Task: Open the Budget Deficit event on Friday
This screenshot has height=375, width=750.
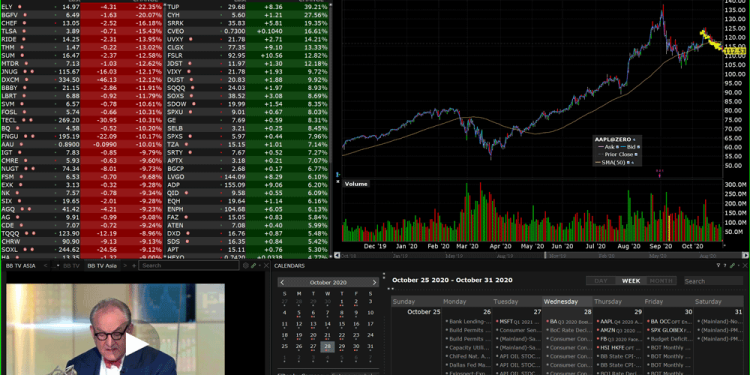Action: [669, 339]
